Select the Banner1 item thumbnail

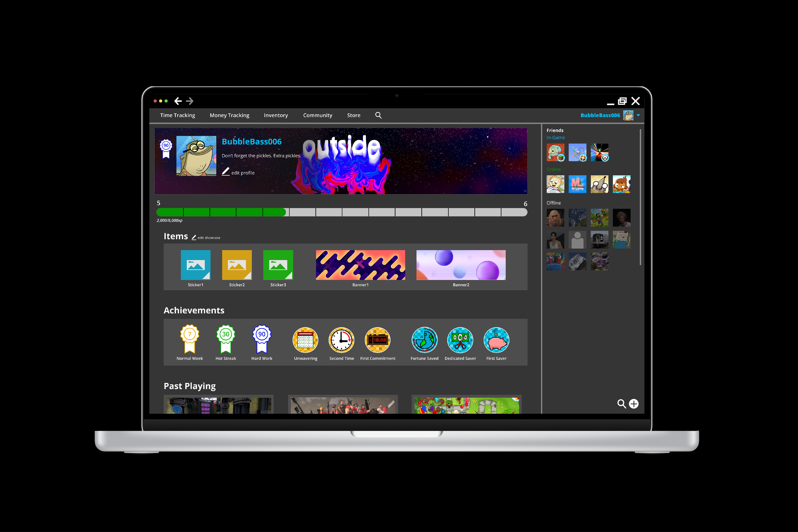pyautogui.click(x=360, y=265)
